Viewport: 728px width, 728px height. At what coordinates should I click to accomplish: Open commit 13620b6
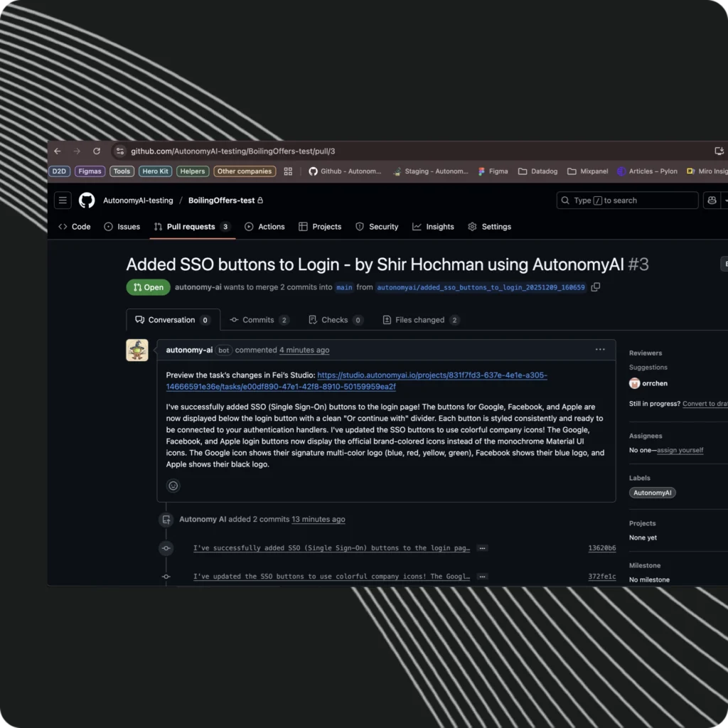(x=601, y=548)
